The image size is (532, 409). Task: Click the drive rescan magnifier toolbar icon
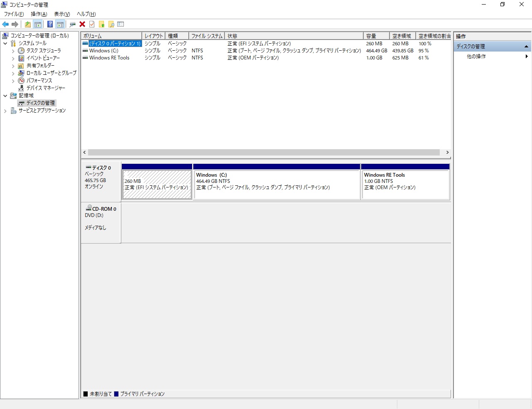(x=72, y=24)
